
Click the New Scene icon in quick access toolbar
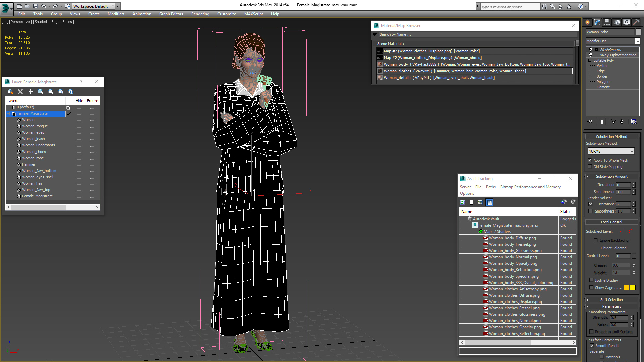19,6
